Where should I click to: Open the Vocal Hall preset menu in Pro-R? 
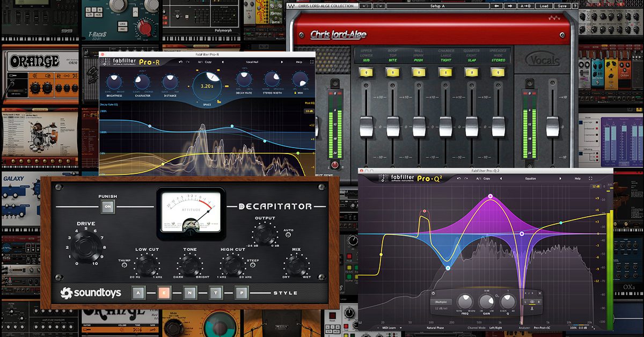coord(252,62)
